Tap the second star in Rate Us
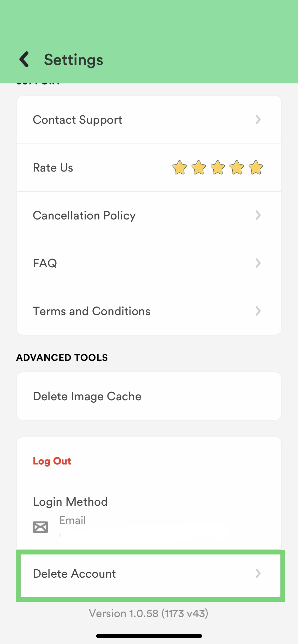Viewport: 298px width, 644px height. pyautogui.click(x=199, y=168)
